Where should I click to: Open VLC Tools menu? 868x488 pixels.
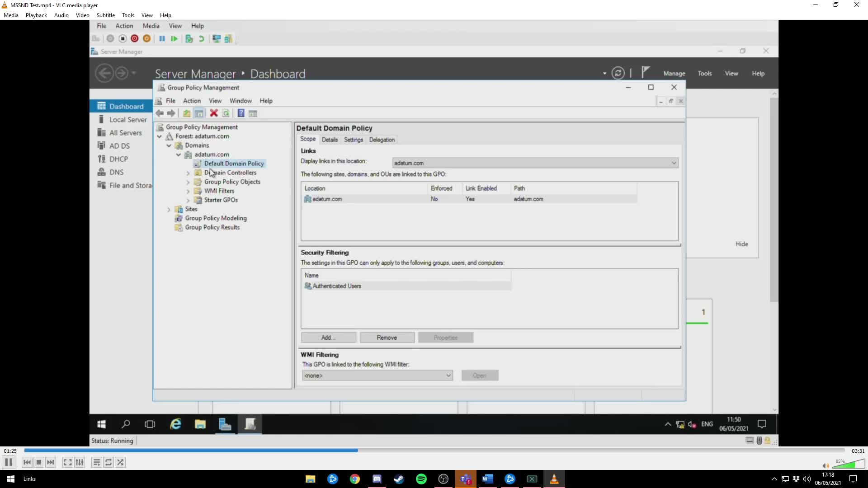(x=128, y=15)
